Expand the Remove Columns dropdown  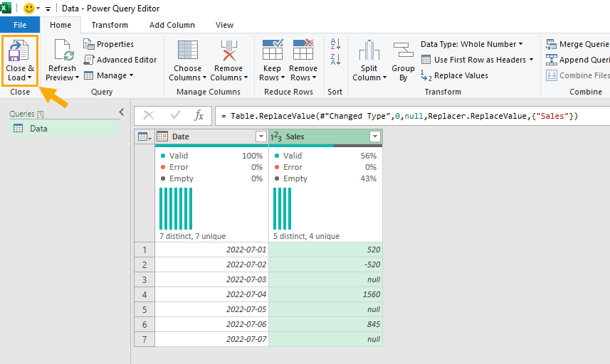[x=246, y=77]
